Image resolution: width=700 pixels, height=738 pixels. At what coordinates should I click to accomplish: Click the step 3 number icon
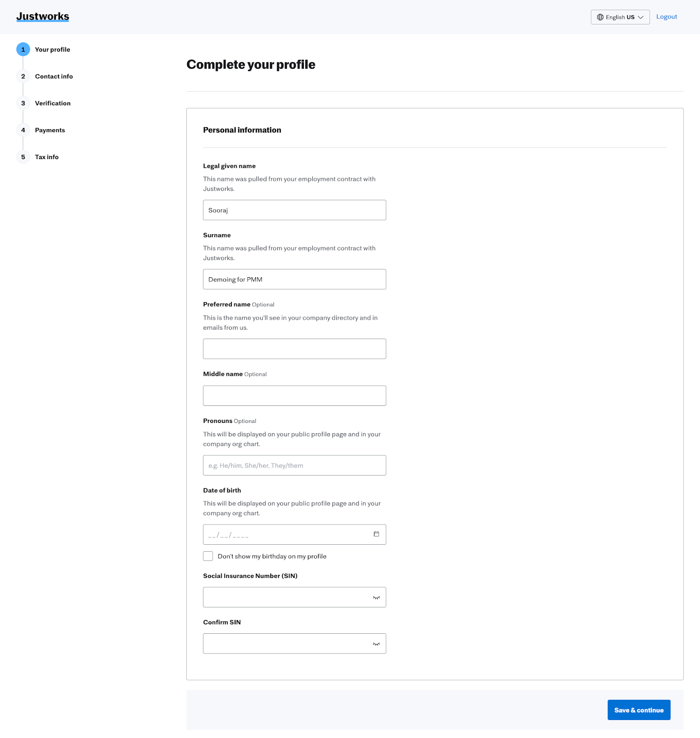(x=23, y=103)
